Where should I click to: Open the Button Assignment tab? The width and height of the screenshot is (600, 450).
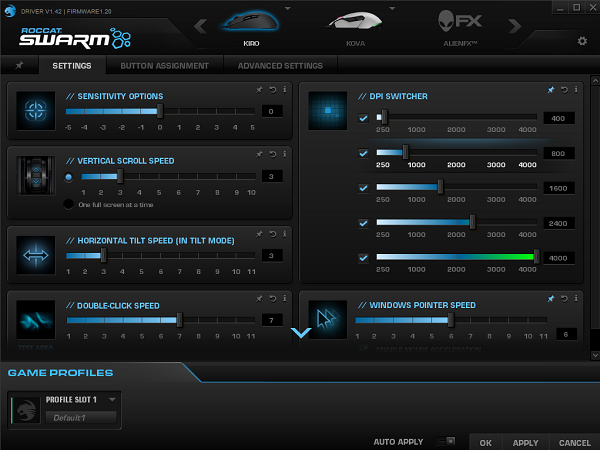(x=165, y=65)
